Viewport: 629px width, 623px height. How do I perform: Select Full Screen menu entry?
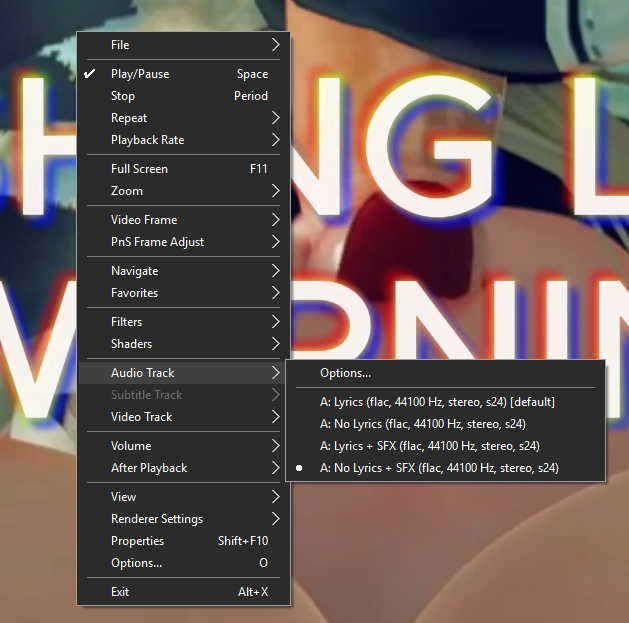pos(183,169)
